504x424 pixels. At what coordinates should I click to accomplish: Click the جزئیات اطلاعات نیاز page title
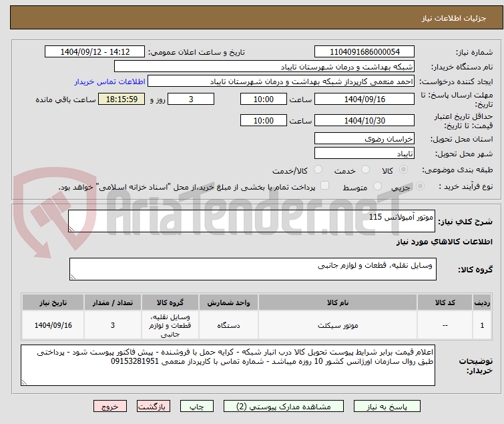454,18
